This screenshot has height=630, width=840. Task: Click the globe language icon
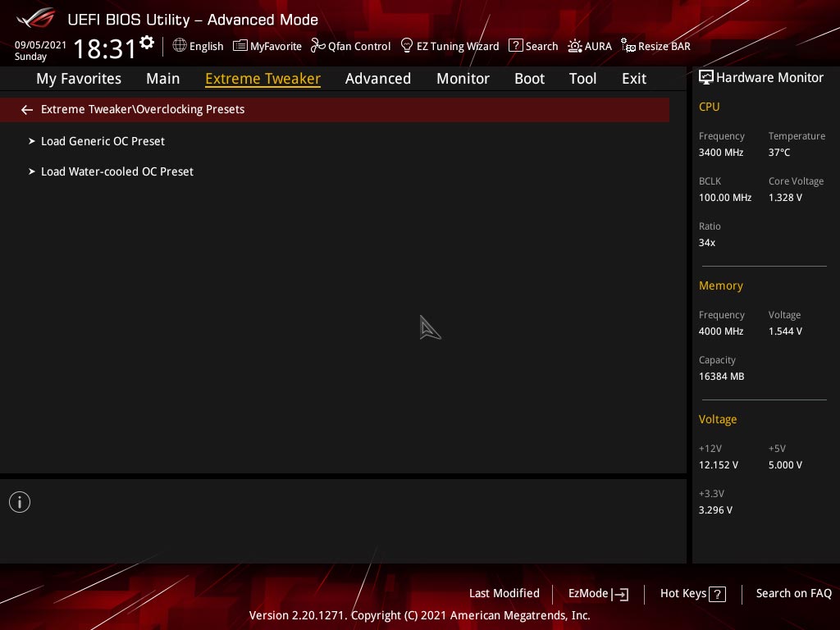pyautogui.click(x=180, y=46)
